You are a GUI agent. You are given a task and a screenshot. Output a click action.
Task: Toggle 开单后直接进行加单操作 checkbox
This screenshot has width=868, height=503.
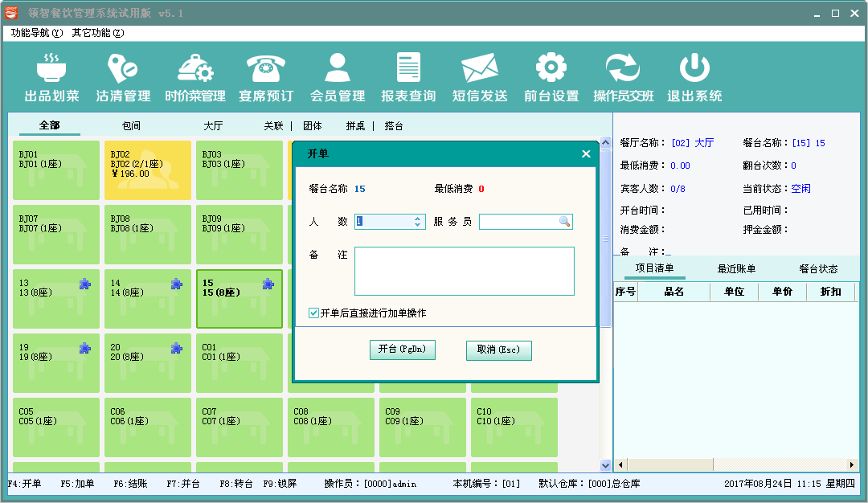[314, 313]
